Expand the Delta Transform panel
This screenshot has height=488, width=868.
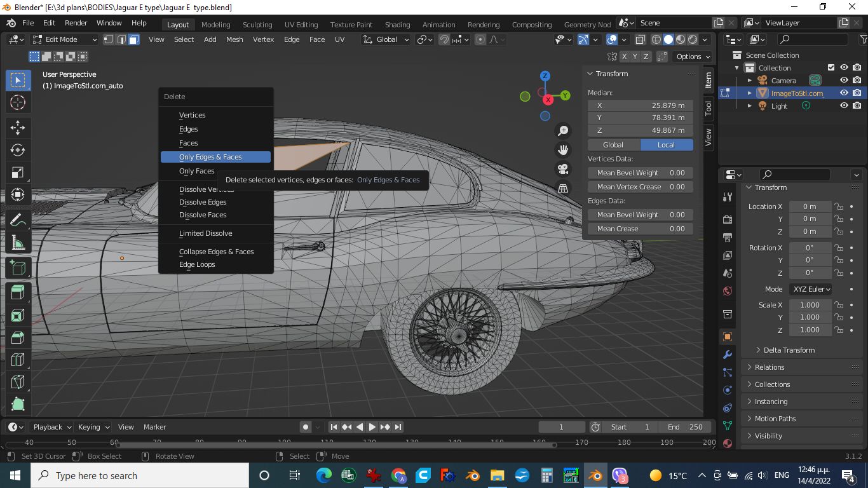[789, 350]
